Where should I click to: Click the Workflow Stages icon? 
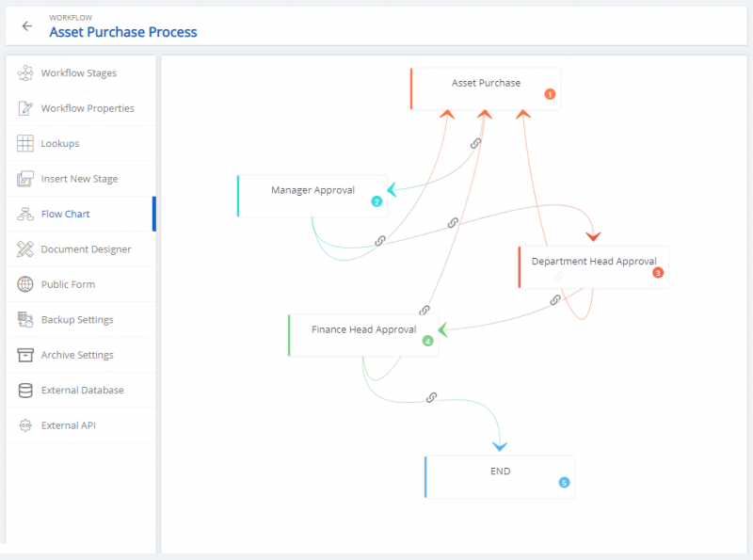24,72
